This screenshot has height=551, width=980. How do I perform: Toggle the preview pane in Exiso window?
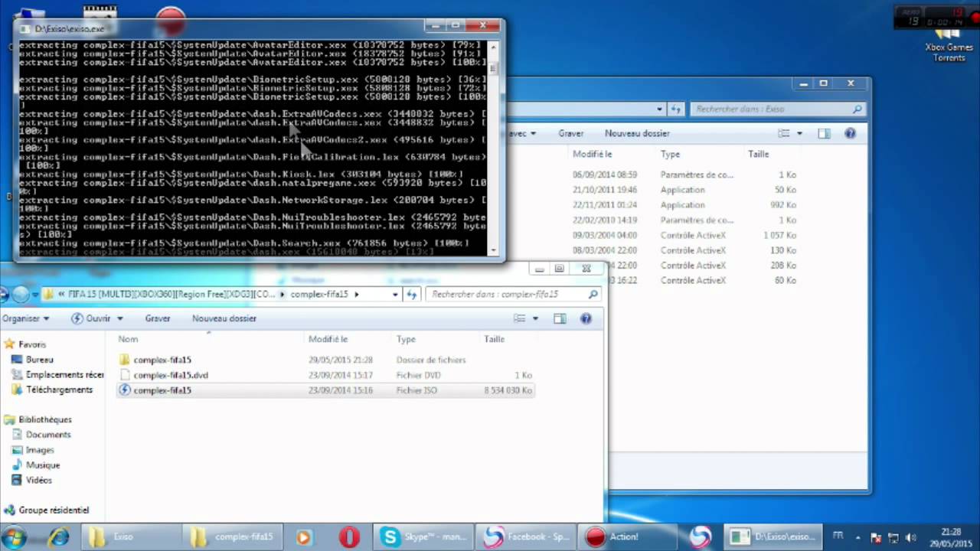pyautogui.click(x=824, y=133)
